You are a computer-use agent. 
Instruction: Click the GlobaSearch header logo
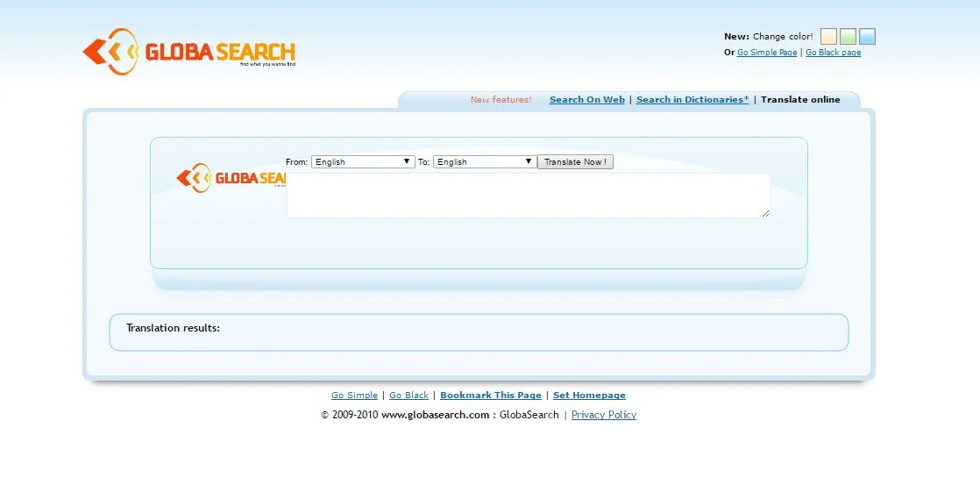tap(188, 51)
